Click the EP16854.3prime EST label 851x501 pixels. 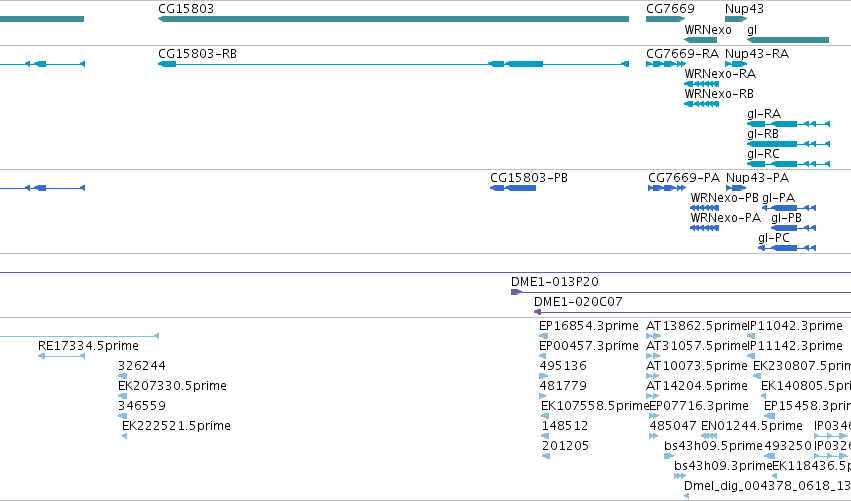[589, 326]
